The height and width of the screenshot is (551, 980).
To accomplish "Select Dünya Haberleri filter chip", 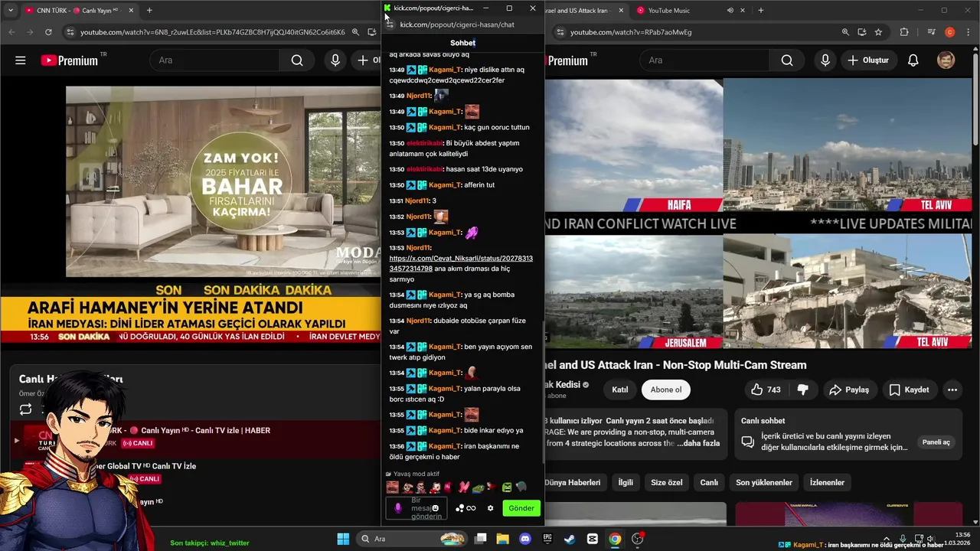I will coord(573,482).
